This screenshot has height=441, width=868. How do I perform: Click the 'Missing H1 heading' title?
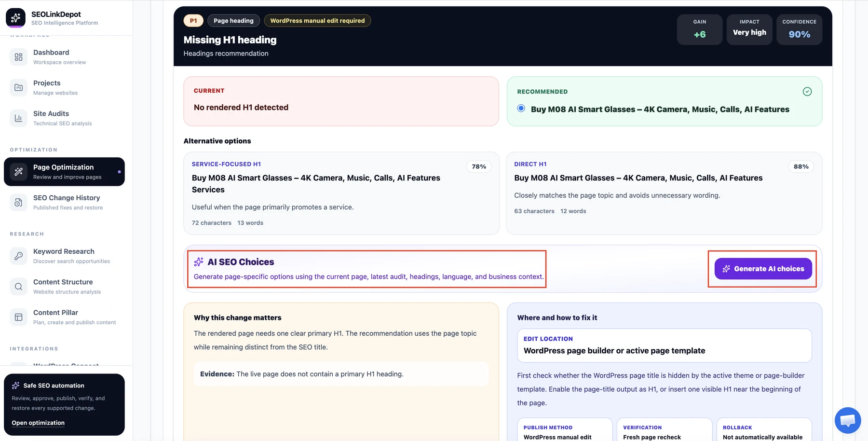[x=230, y=40]
